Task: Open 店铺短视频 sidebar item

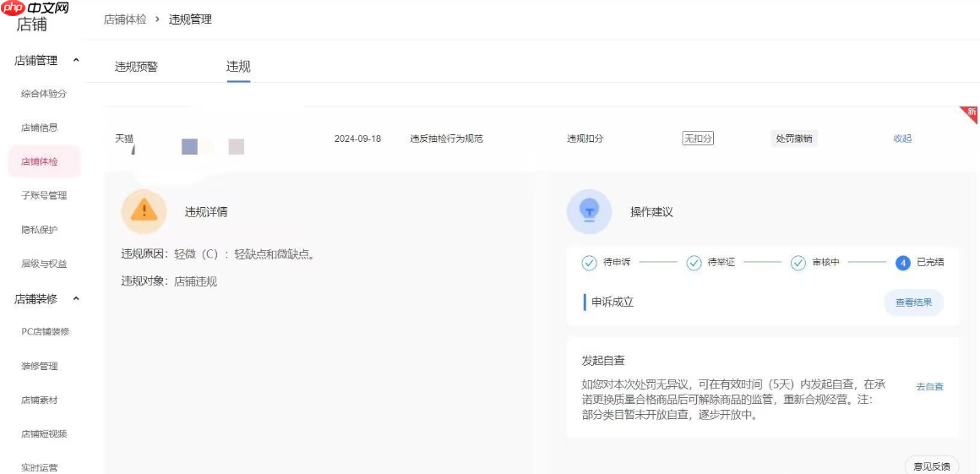Action: click(44, 434)
